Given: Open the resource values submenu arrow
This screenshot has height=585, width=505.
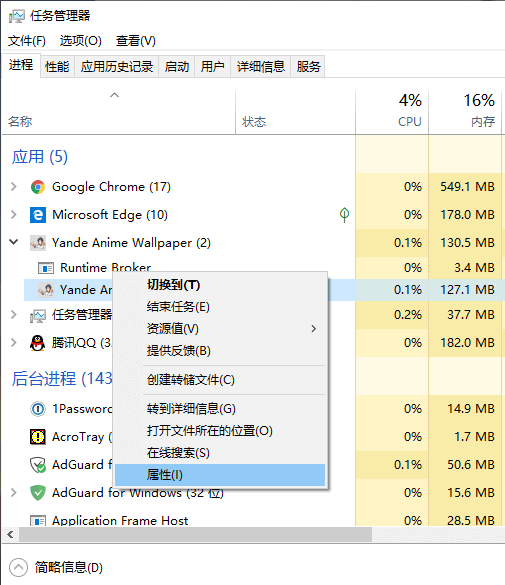Looking at the screenshot, I should [x=314, y=329].
